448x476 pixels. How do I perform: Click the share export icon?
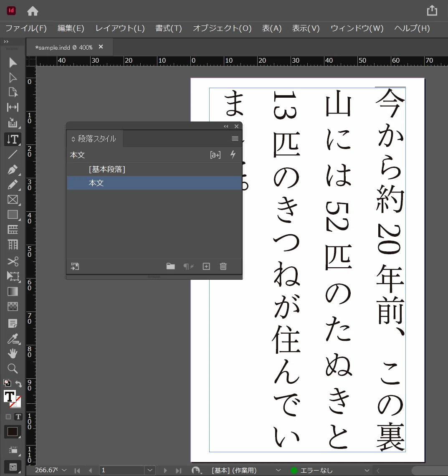click(432, 10)
